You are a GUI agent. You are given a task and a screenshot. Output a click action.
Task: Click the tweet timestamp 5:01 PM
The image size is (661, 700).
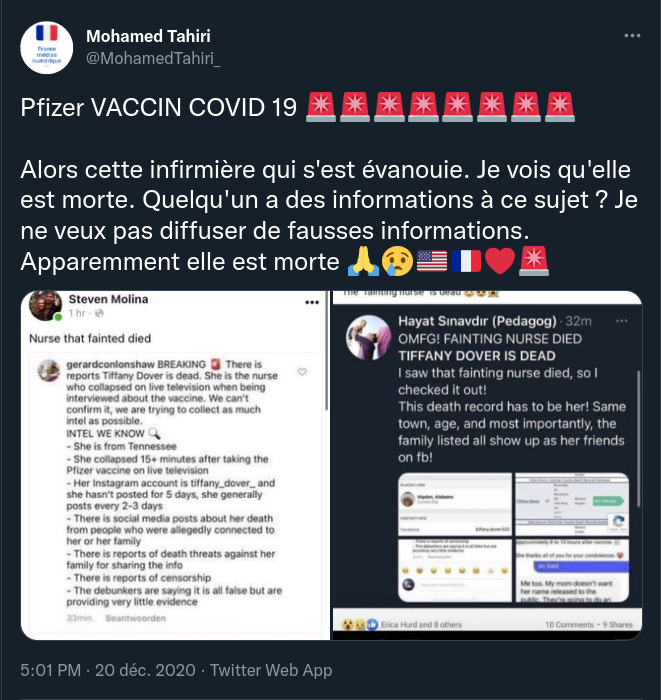click(51, 670)
